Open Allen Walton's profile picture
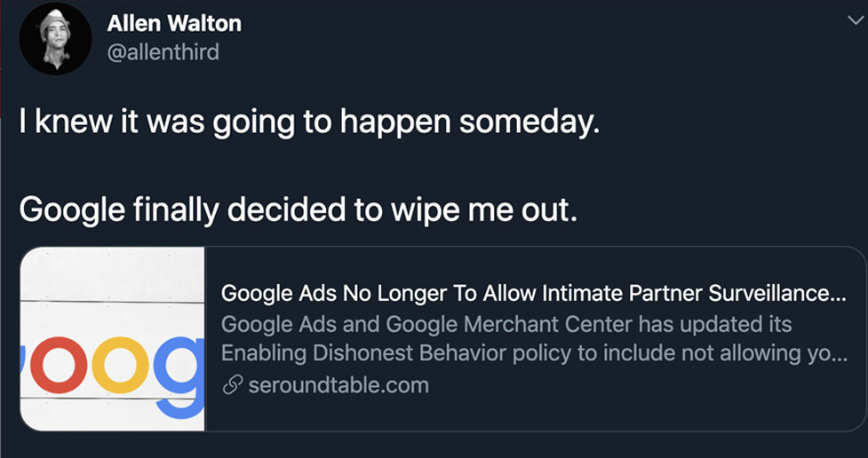868x458 pixels. tap(55, 38)
